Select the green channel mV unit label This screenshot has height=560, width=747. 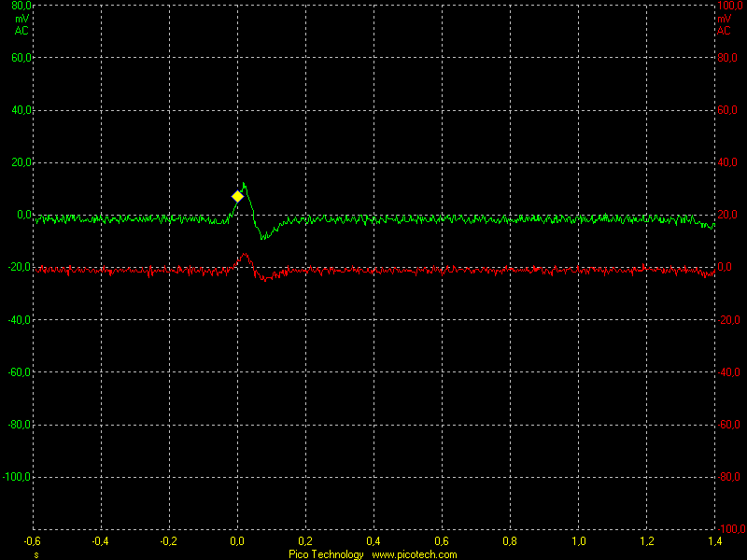(x=21, y=18)
